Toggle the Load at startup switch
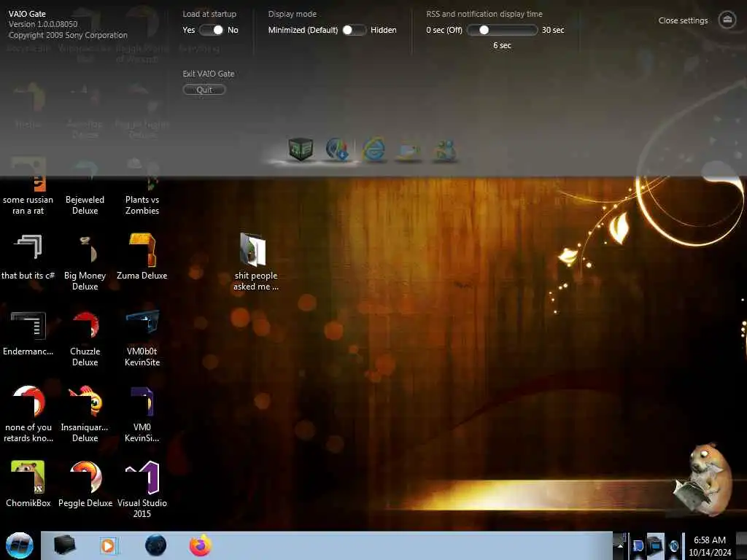Viewport: 747px width, 560px height. point(212,30)
